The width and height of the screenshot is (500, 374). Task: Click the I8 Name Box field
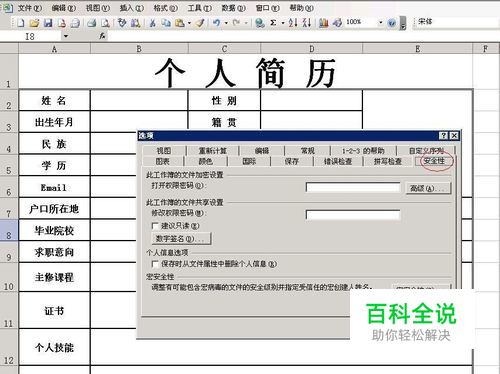tap(31, 36)
